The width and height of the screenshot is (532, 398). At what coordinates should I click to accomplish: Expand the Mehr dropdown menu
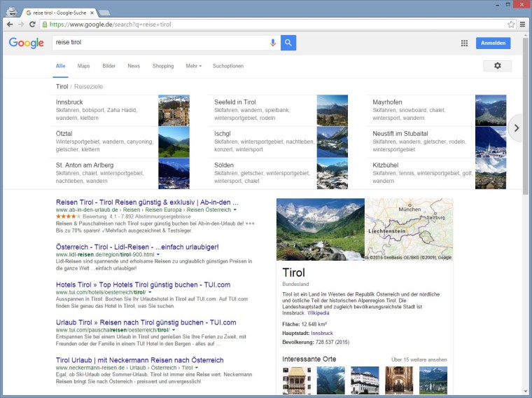pos(193,66)
